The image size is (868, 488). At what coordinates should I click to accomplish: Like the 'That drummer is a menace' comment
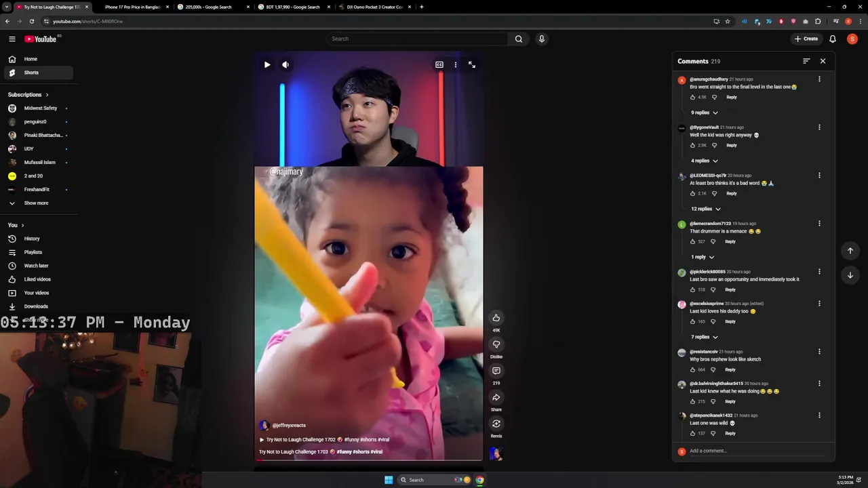click(x=692, y=241)
